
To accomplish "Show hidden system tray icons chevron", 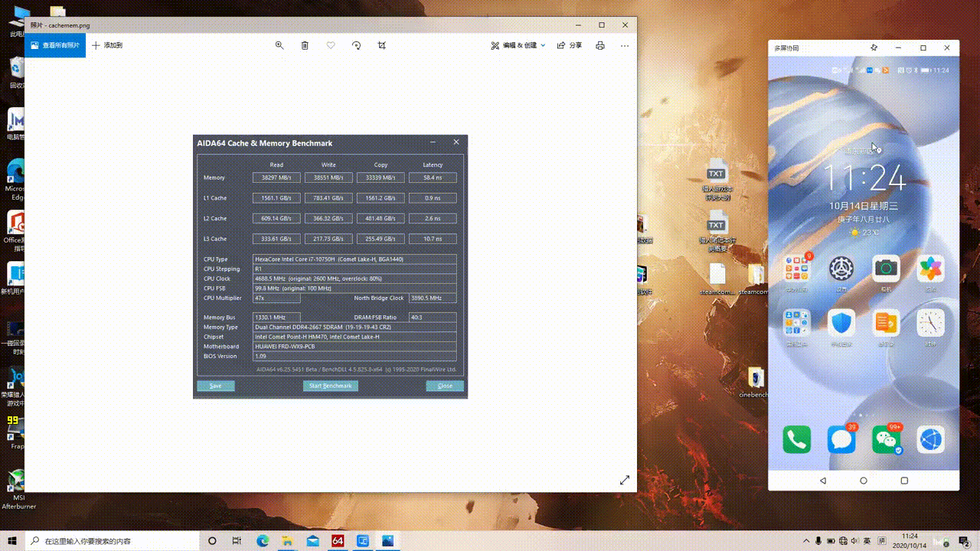I will coord(805,541).
